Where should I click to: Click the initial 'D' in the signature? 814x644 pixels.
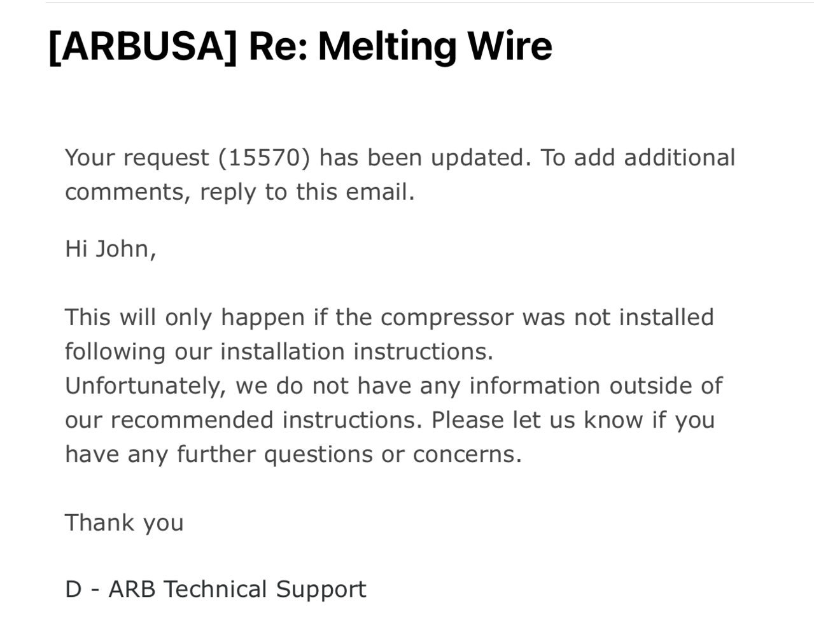click(x=73, y=589)
